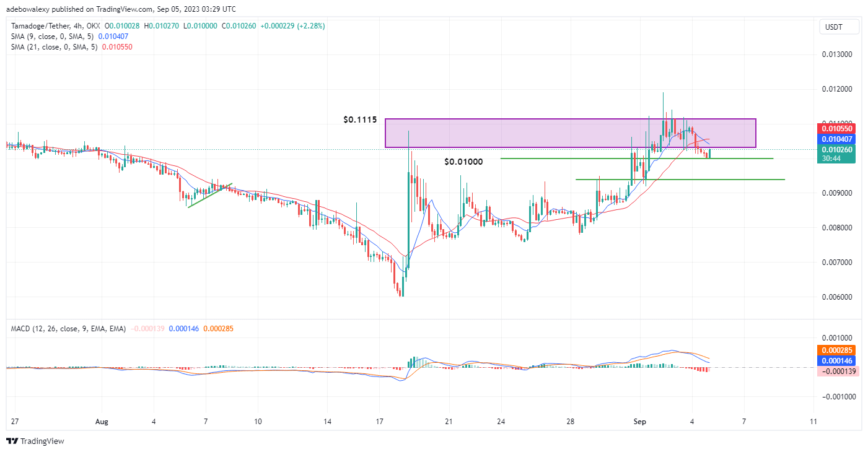Click the 28 date label on time axis
868x452 pixels.
coord(571,422)
